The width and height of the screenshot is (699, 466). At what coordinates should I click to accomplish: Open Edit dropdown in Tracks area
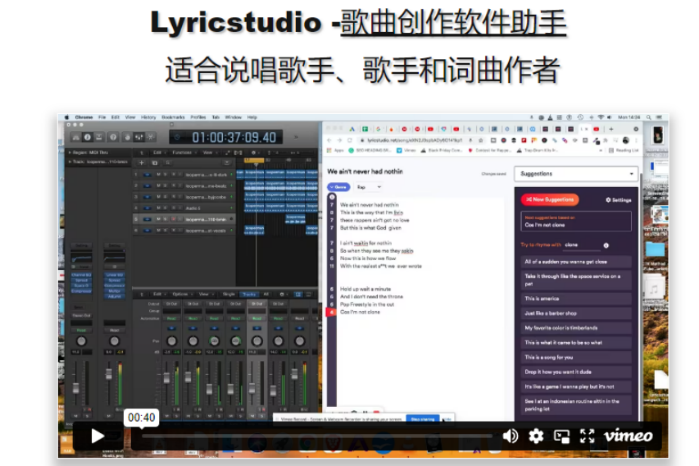158,153
